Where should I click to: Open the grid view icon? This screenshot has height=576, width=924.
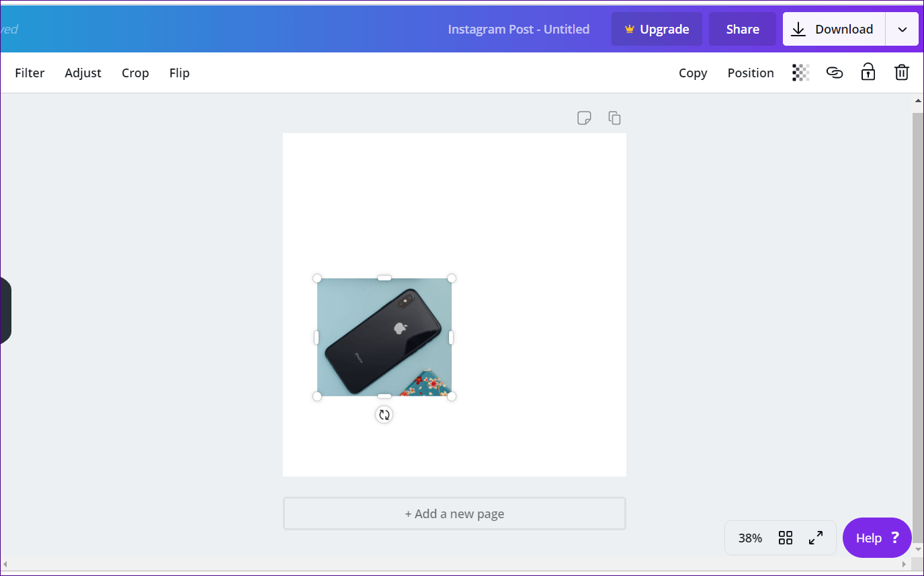(786, 538)
